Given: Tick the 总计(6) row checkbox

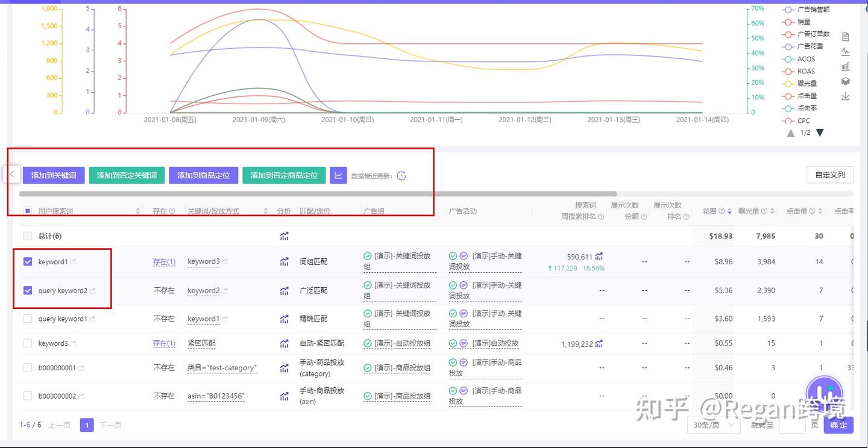Looking at the screenshot, I should coord(28,236).
